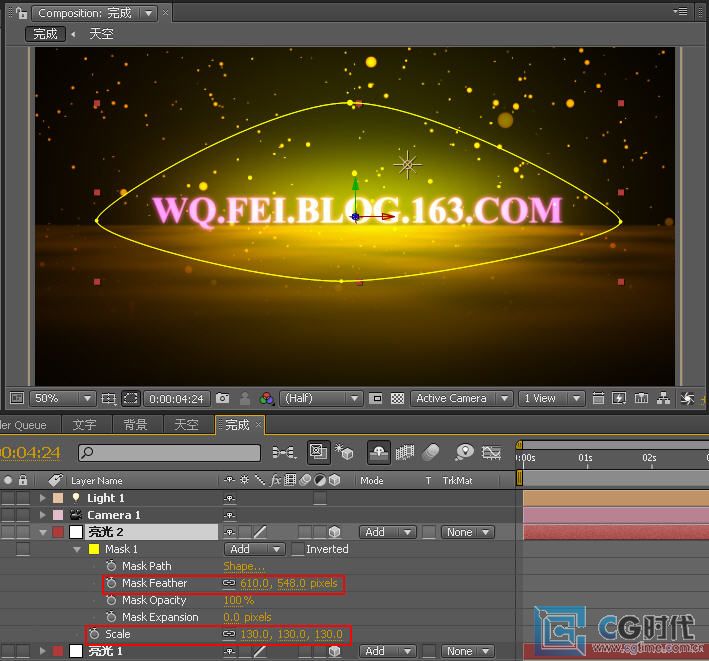This screenshot has height=661, width=709.
Task: Click the Shape... mask path link
Action: [x=244, y=566]
